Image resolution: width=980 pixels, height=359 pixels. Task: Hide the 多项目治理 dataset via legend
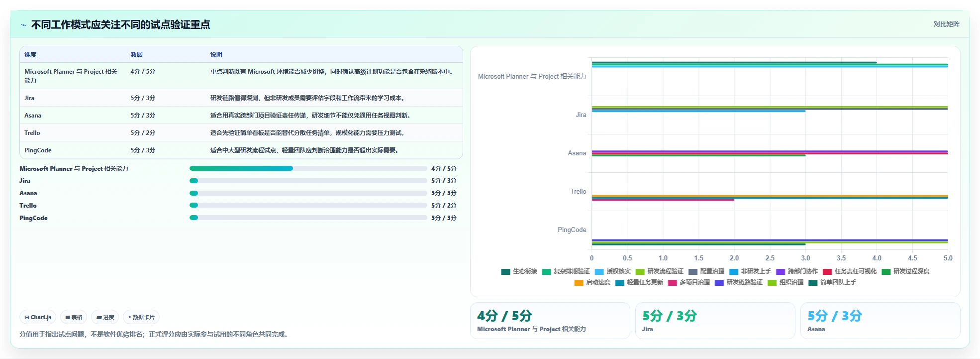point(688,282)
